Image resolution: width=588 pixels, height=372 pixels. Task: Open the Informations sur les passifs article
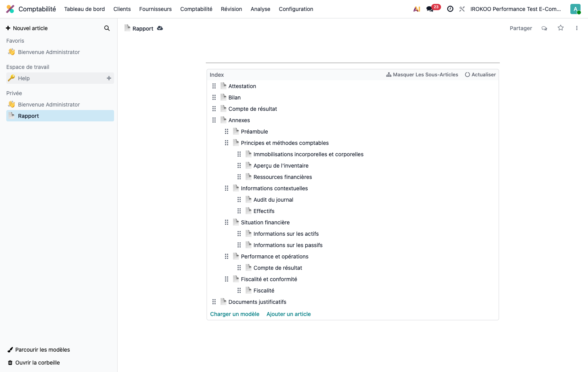click(x=288, y=245)
